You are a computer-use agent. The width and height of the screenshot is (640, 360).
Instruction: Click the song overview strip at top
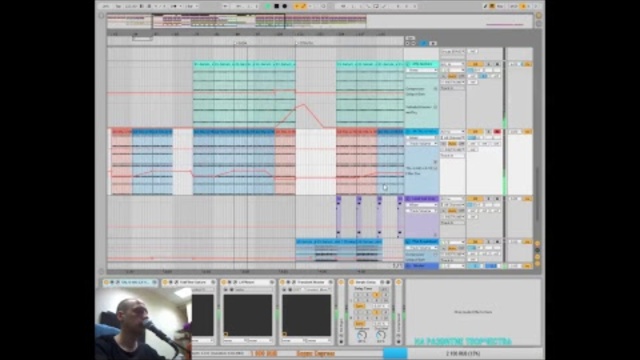click(320, 21)
